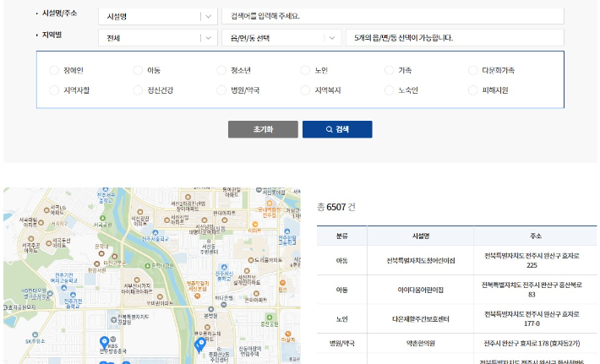Screen dimensions: 600x364
Task: Click the 약촌한의원 facility name
Action: [421, 344]
